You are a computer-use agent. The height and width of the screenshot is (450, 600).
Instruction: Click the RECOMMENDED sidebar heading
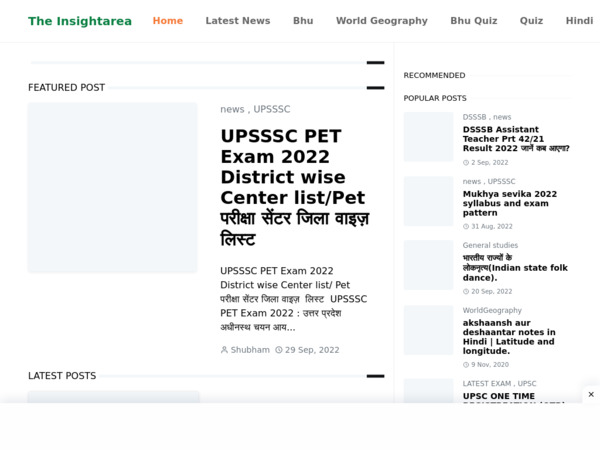[434, 75]
